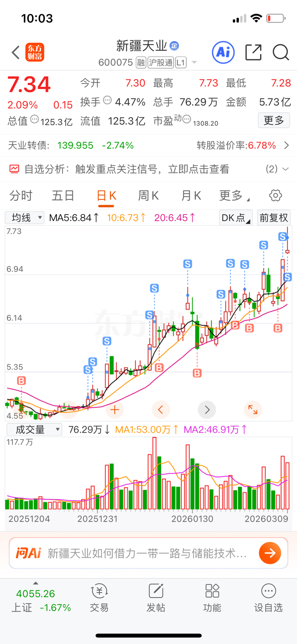Screen dimensions: 297x644
Task: Open the 成交量 indicator dropdown
Action: coord(34,429)
